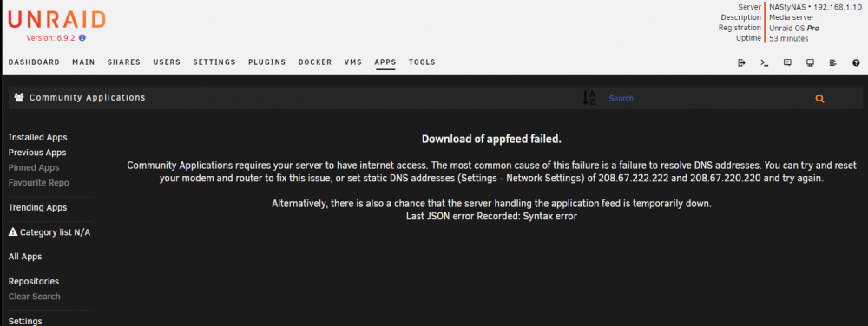The image size is (868, 326).
Task: Click the 53 minutes uptime value
Action: pyautogui.click(x=789, y=39)
